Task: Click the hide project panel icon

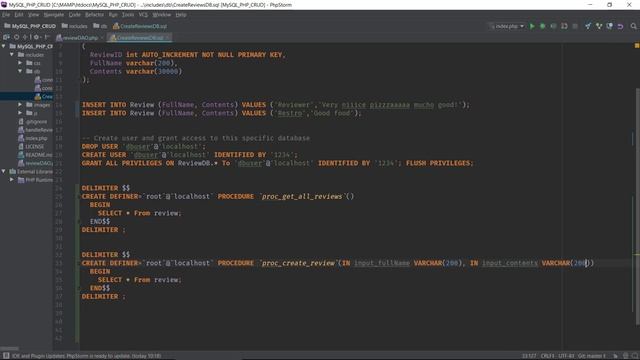Action: pos(47,37)
